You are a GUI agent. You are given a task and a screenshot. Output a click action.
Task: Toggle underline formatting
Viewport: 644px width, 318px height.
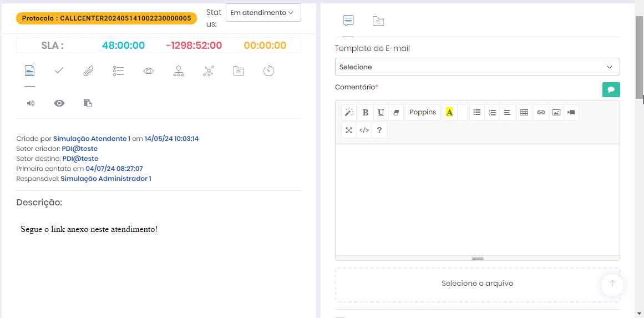pyautogui.click(x=381, y=113)
